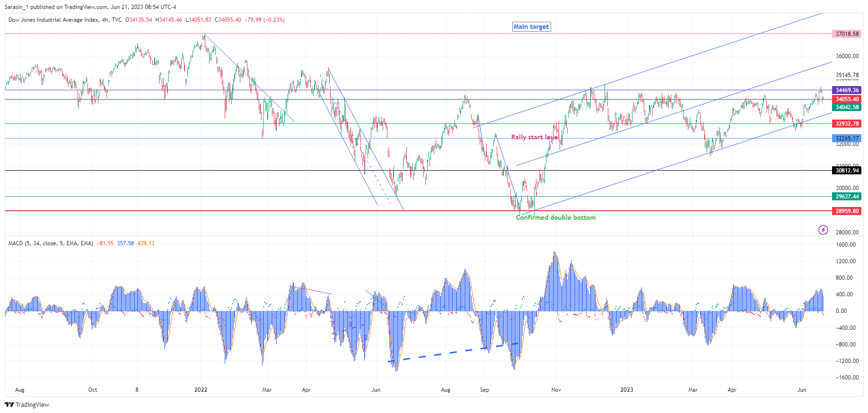This screenshot has width=868, height=413.
Task: Click the positive 1200.00 MACD scale tick
Action: tap(846, 261)
